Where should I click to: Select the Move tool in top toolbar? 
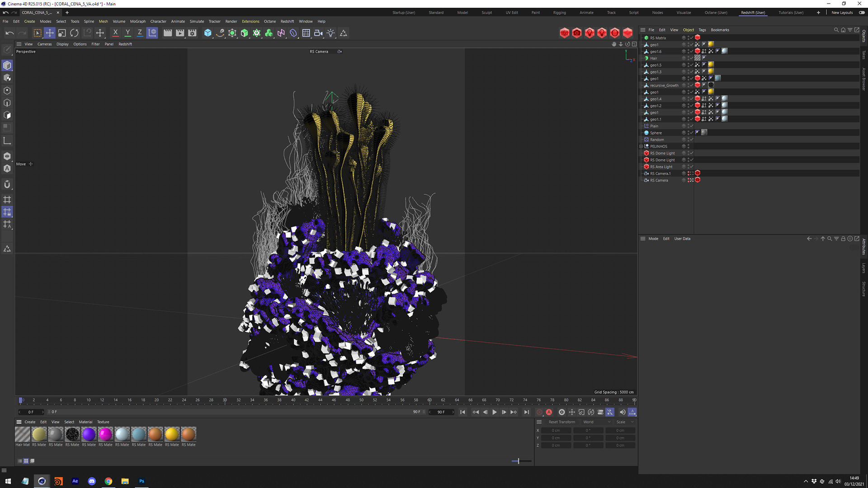[50, 33]
